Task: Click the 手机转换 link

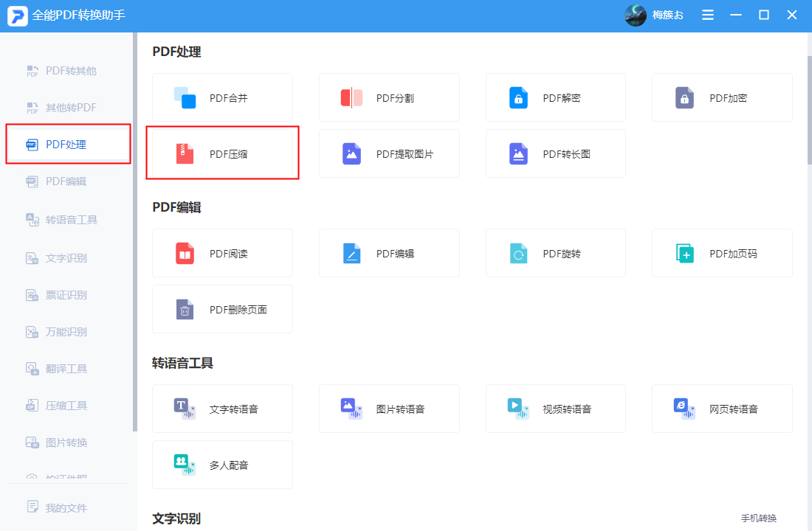Action: click(758, 518)
